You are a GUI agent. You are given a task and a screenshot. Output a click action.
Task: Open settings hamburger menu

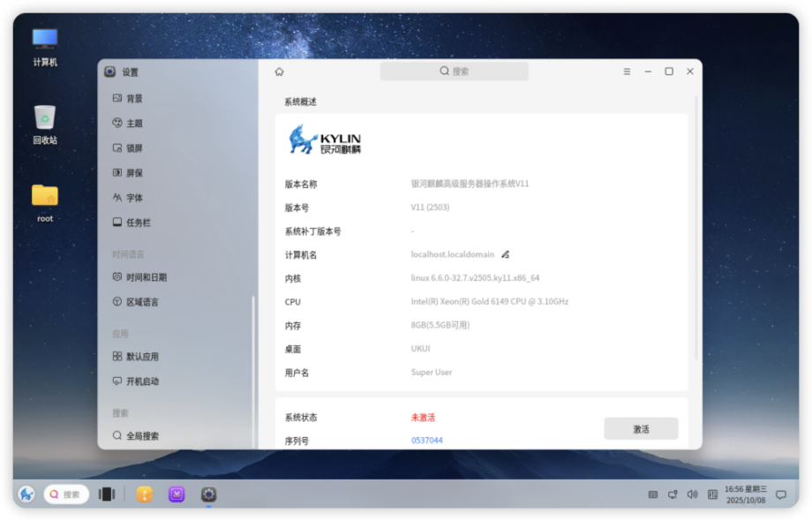point(627,72)
